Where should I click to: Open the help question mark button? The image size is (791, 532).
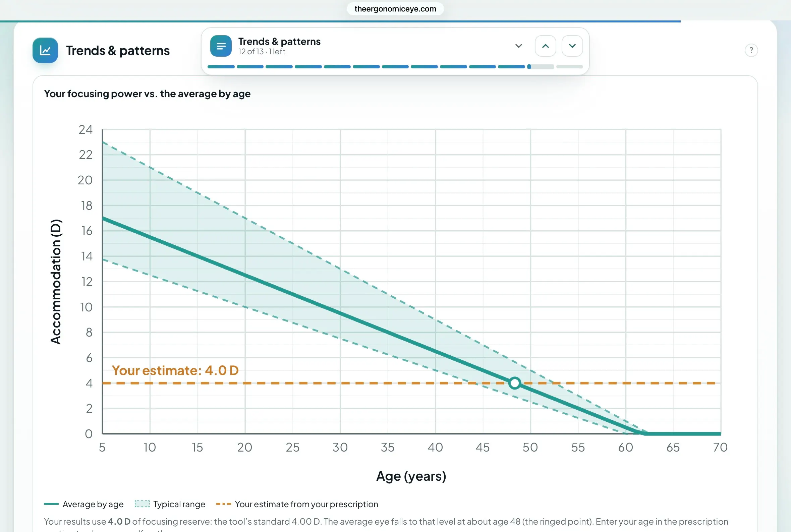(751, 50)
